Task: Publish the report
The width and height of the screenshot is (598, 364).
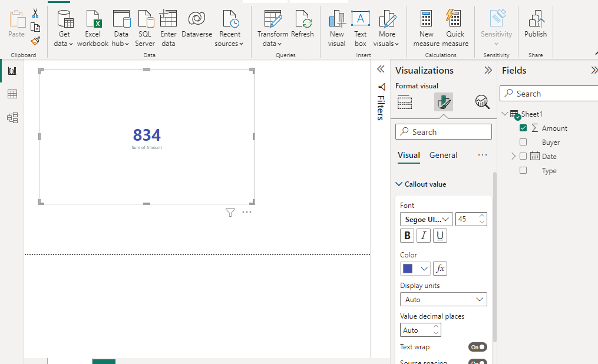Action: click(x=536, y=24)
